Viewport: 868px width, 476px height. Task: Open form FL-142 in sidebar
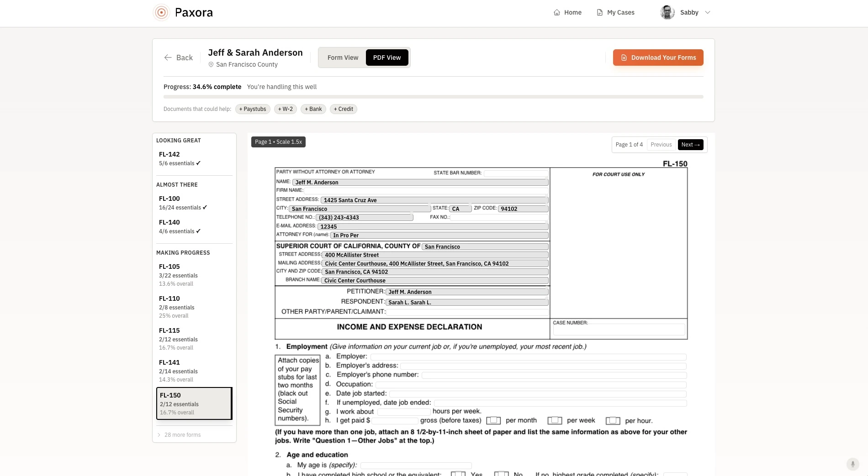point(194,158)
